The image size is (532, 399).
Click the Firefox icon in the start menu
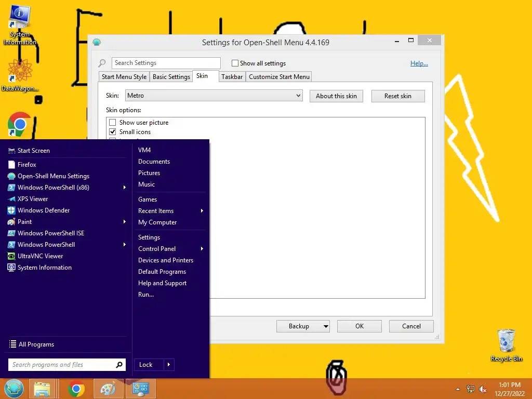[11, 165]
